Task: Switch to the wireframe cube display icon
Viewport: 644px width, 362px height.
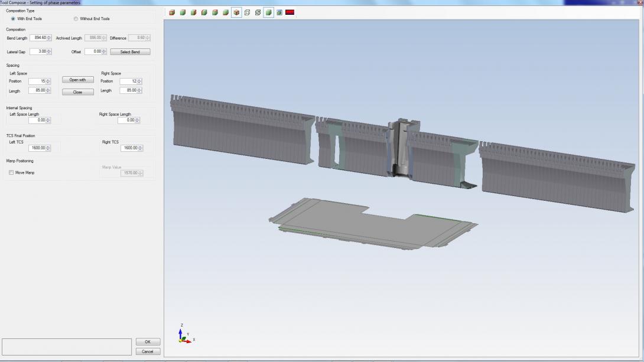Action: pyautogui.click(x=248, y=12)
